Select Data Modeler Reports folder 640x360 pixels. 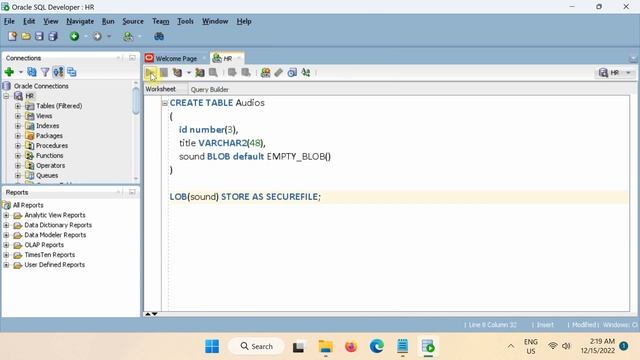click(x=55, y=235)
